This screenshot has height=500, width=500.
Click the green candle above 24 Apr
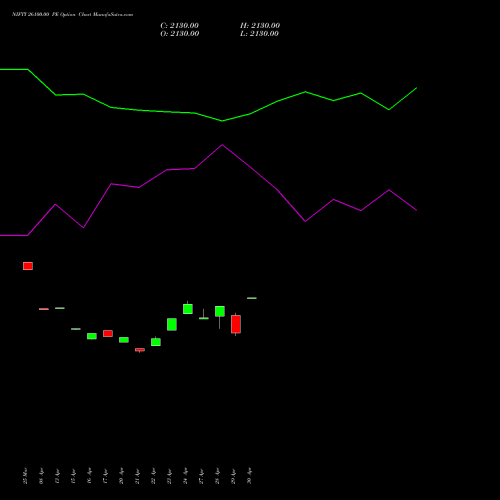coord(188,309)
